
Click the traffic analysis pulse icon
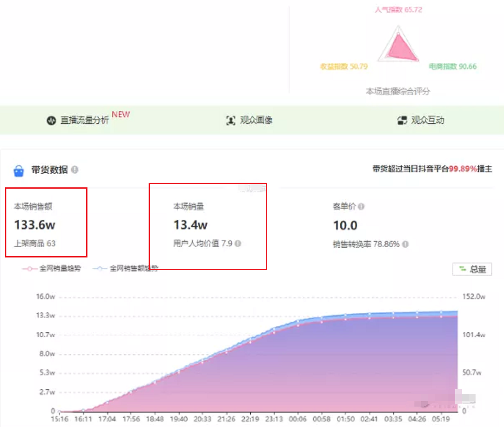coord(51,121)
